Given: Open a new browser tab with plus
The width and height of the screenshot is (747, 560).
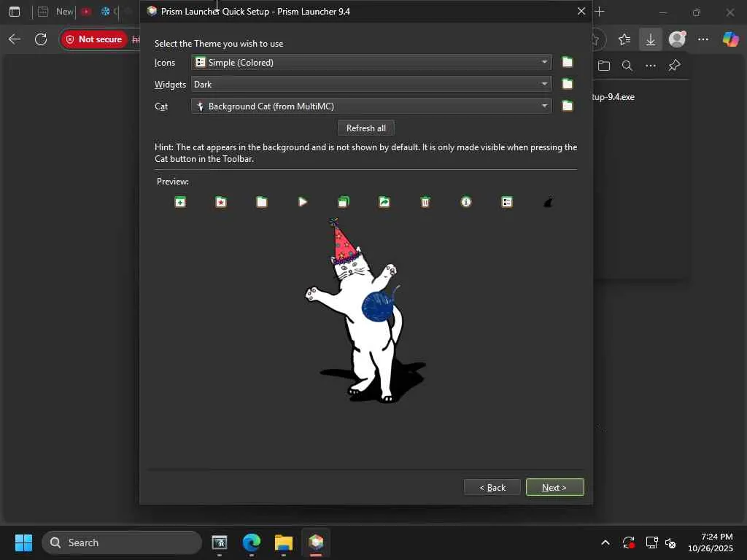Looking at the screenshot, I should point(600,12).
